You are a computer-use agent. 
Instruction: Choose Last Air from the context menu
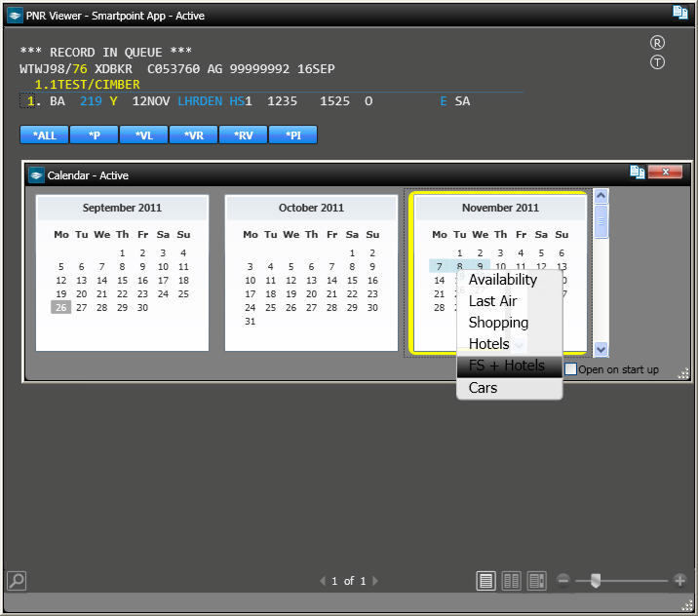click(x=510, y=301)
